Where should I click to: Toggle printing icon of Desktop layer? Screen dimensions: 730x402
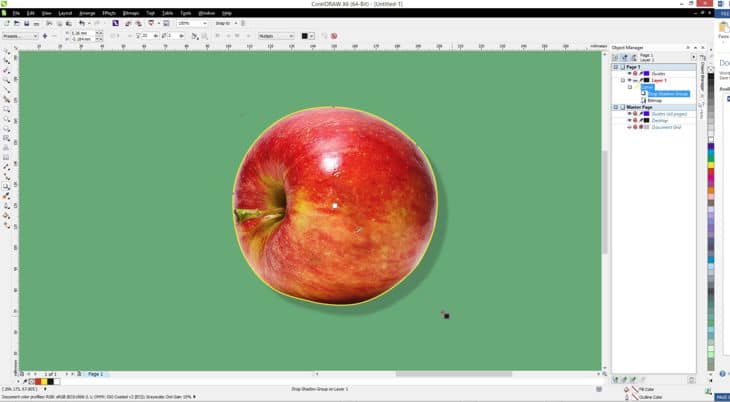[x=635, y=120]
